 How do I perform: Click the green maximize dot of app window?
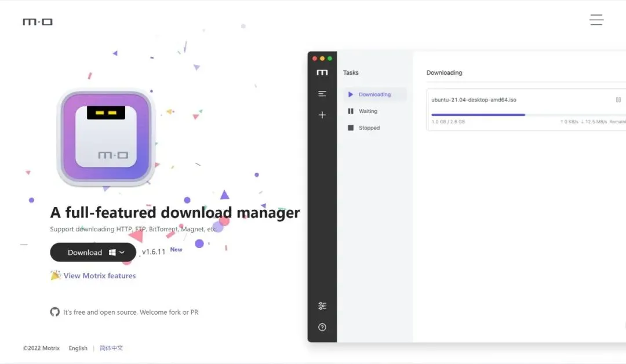click(x=330, y=59)
